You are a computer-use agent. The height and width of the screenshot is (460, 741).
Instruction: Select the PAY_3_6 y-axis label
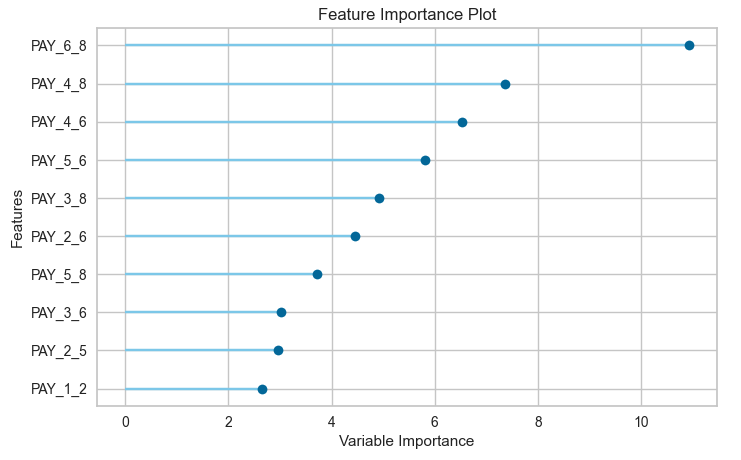[59, 312]
